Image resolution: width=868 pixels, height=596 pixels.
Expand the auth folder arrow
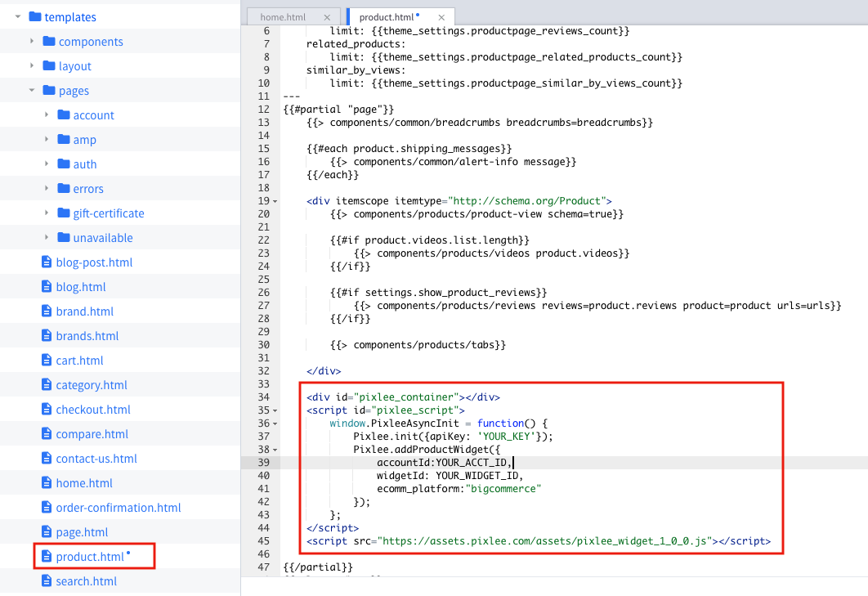pos(47,164)
